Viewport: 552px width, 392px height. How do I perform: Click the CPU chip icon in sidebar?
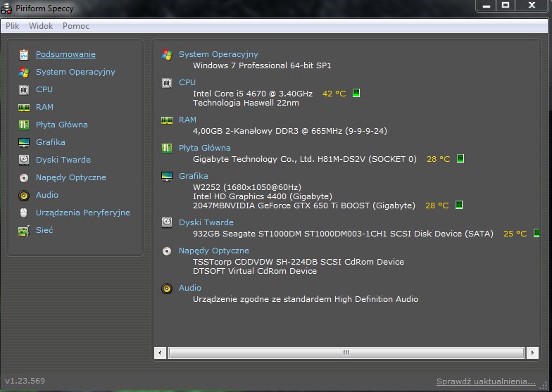pyautogui.click(x=24, y=90)
